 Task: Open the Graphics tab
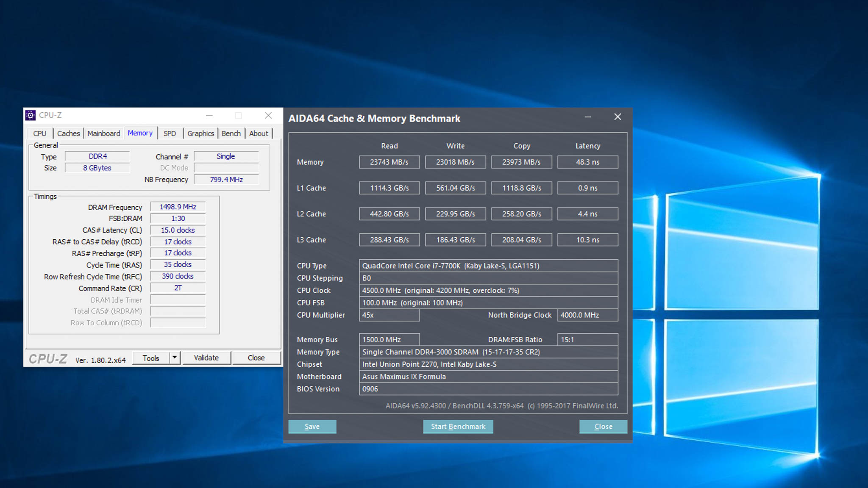pyautogui.click(x=200, y=133)
